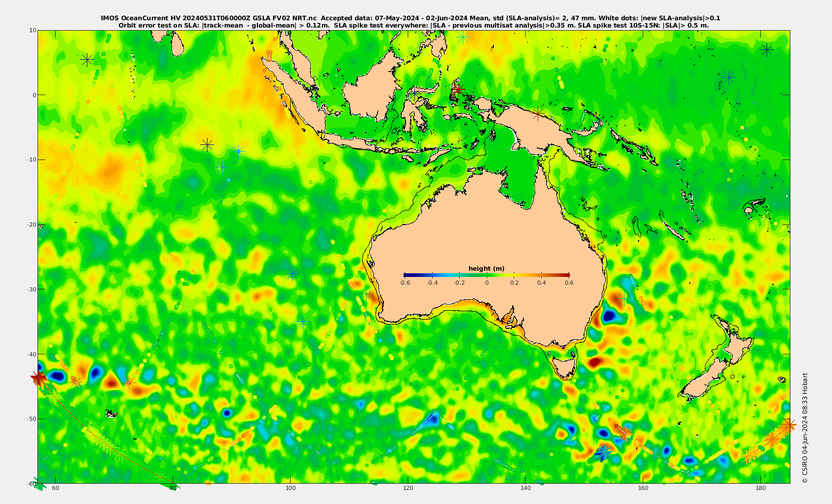This screenshot has height=504, width=832.
Task: Click the title line starting 'IMOS OceanCurrent HV'
Action: click(x=411, y=18)
